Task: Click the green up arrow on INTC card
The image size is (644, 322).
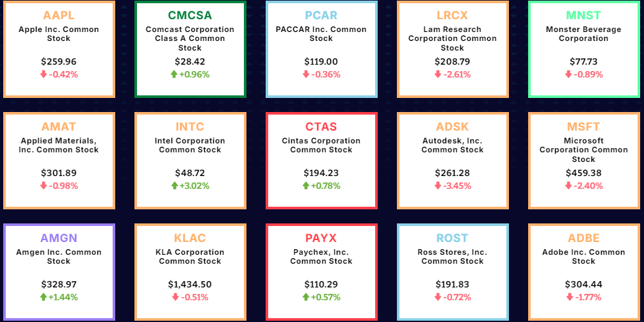Action: coord(173,186)
